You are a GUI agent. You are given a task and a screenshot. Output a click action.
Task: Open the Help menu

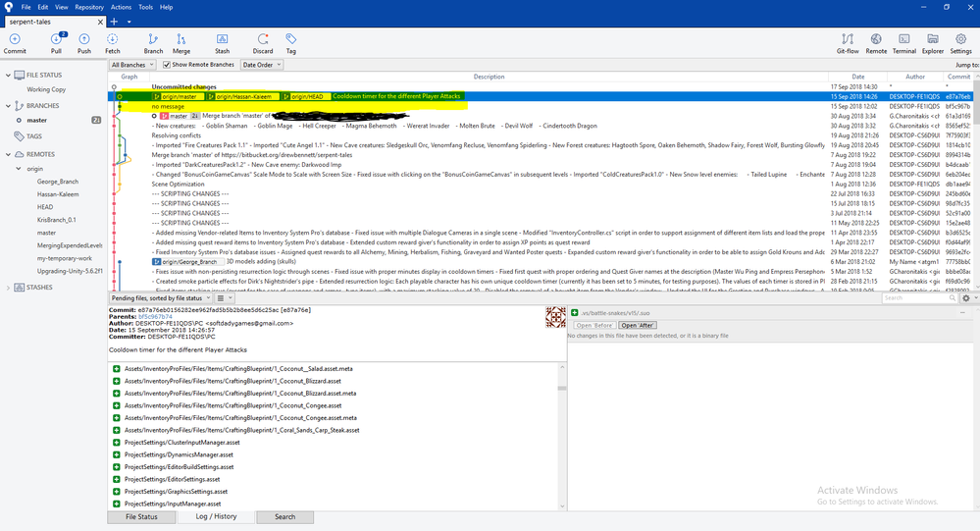pos(166,8)
